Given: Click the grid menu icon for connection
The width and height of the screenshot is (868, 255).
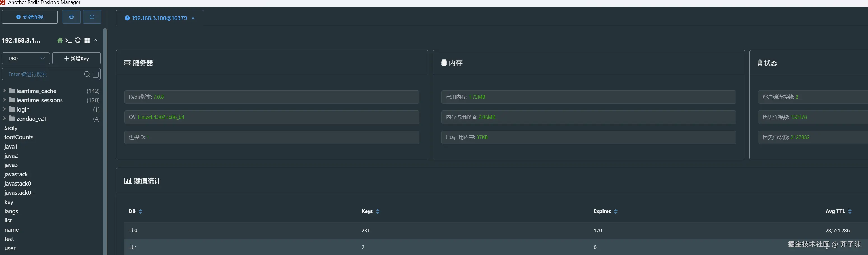Looking at the screenshot, I should 87,40.
